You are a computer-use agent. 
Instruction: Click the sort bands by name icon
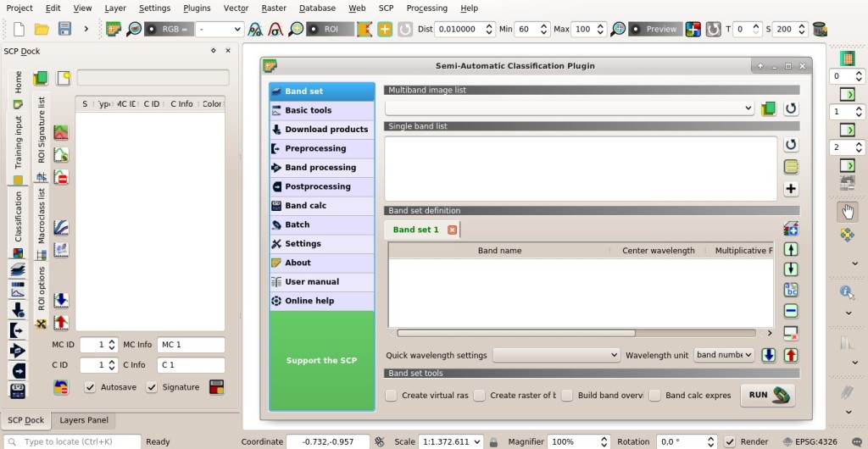(791, 291)
